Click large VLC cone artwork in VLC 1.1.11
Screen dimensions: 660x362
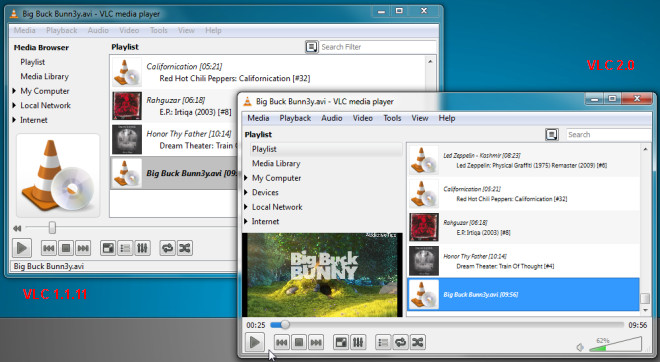pyautogui.click(x=58, y=176)
